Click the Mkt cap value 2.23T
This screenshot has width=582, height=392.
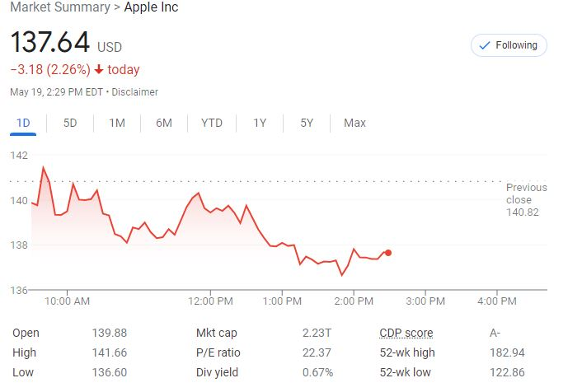pyautogui.click(x=318, y=334)
